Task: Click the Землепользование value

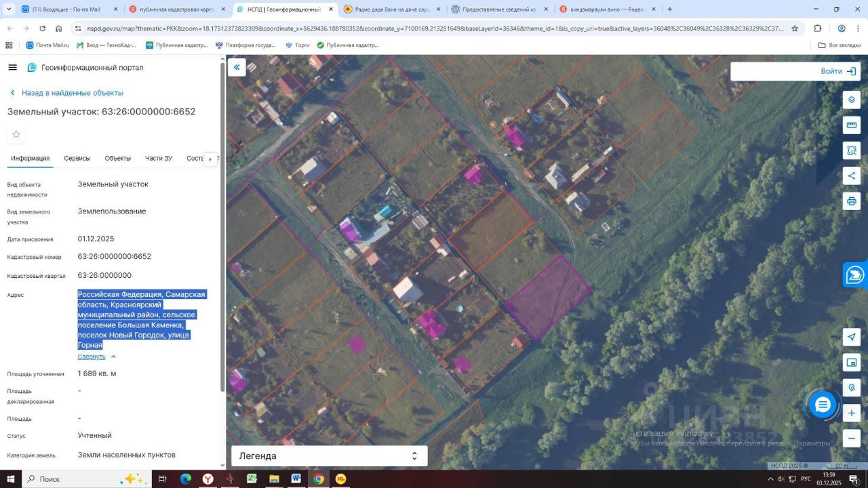Action: pos(112,211)
